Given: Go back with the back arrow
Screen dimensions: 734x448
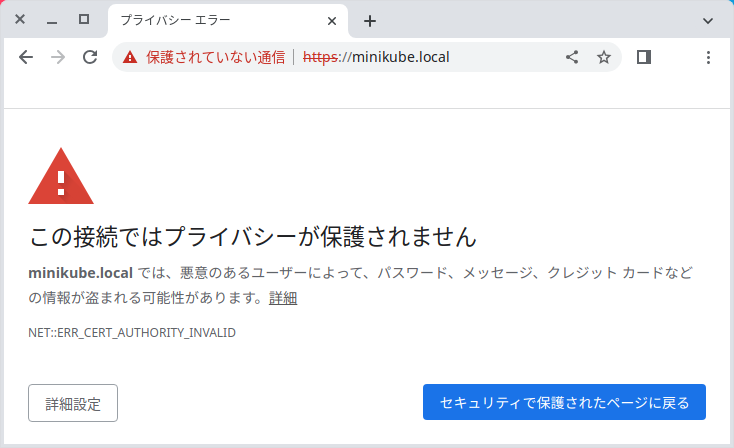Looking at the screenshot, I should [x=26, y=57].
